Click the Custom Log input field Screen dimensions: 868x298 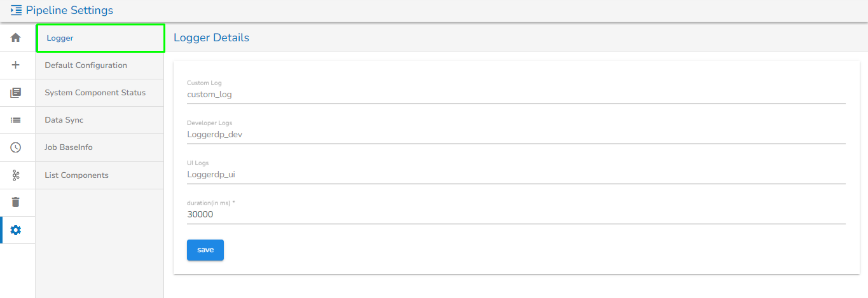(x=515, y=95)
